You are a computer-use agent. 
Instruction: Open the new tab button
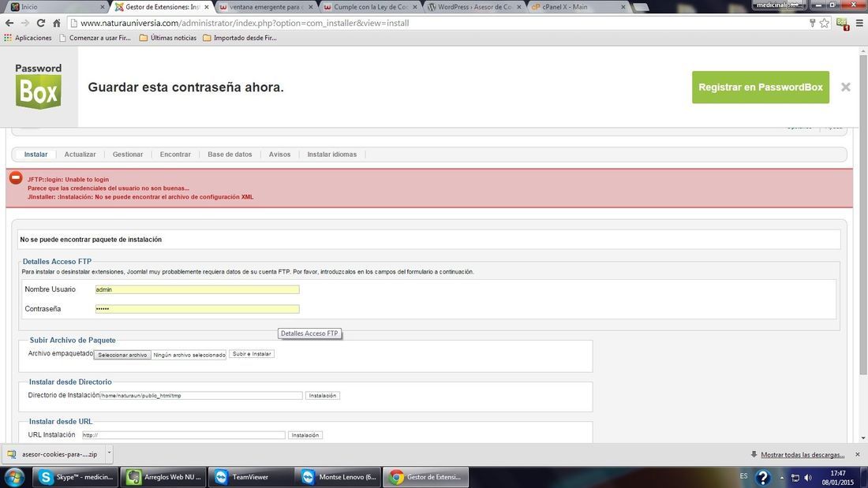(x=640, y=7)
